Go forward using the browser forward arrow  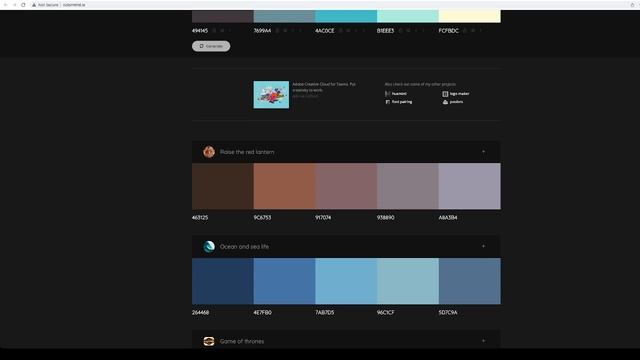[14, 5]
